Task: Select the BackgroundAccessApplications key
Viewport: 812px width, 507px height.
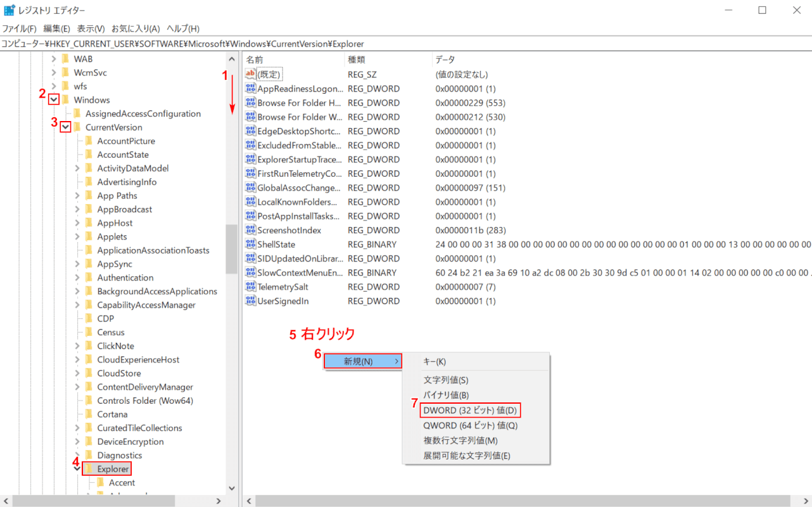Action: pos(157,292)
